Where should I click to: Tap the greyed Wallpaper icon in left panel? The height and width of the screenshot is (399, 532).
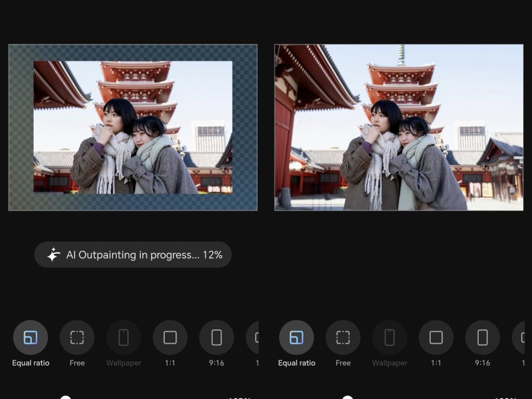[x=123, y=338]
